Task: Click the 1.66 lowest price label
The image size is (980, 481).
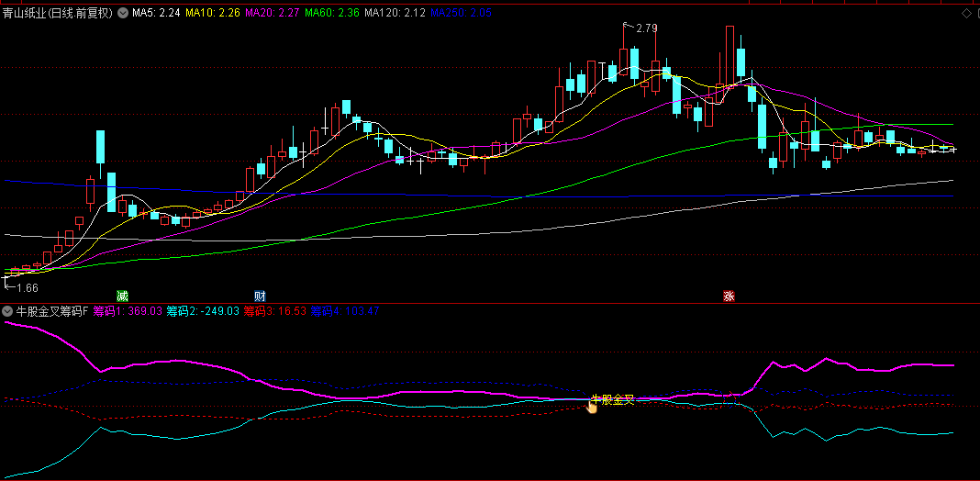Action: (x=28, y=287)
